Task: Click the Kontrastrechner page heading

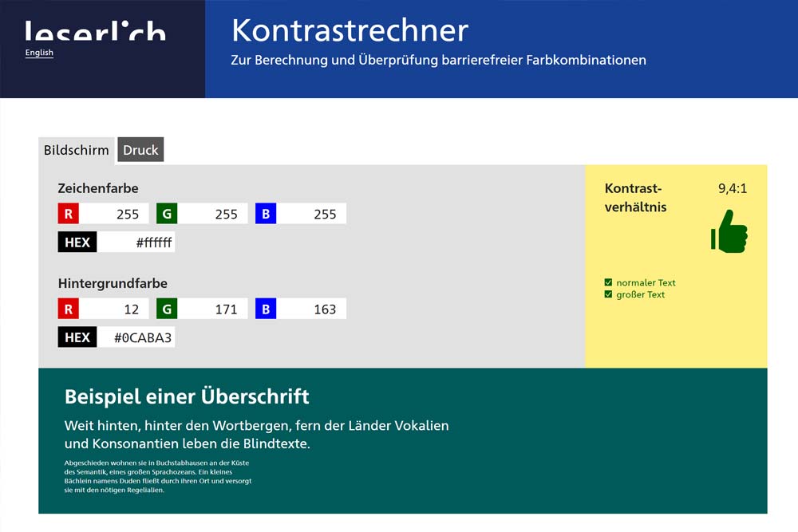Action: point(350,30)
